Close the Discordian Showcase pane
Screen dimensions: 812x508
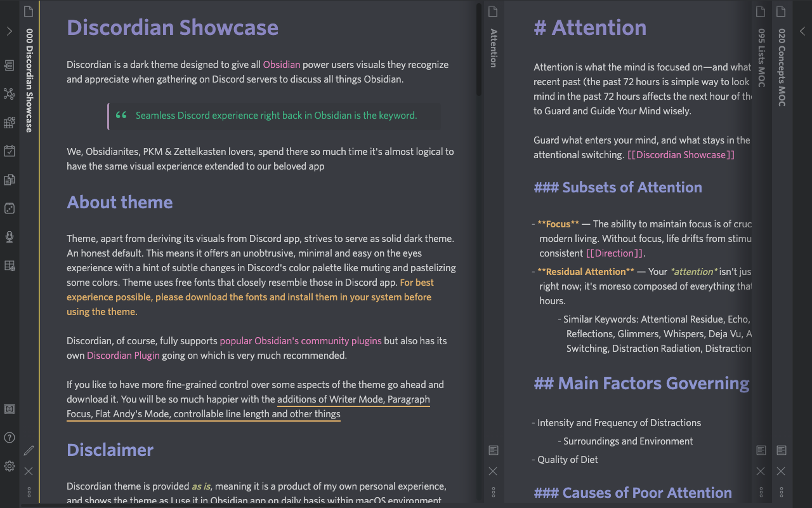click(29, 471)
